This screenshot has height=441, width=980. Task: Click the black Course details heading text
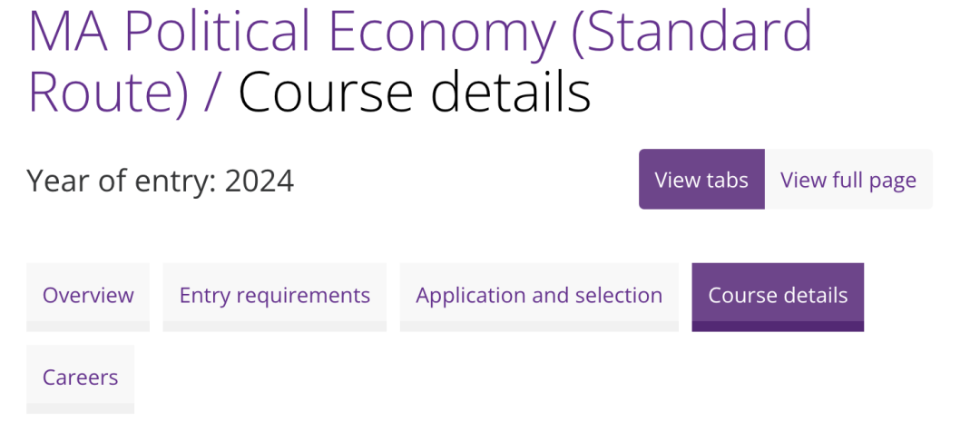click(x=414, y=91)
